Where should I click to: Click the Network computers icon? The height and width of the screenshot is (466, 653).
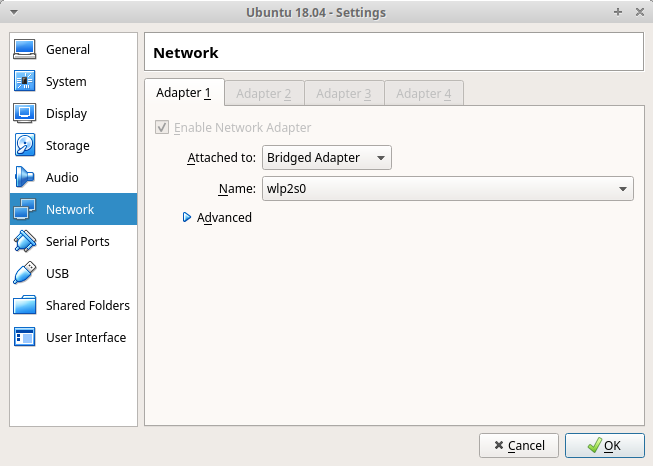25,209
